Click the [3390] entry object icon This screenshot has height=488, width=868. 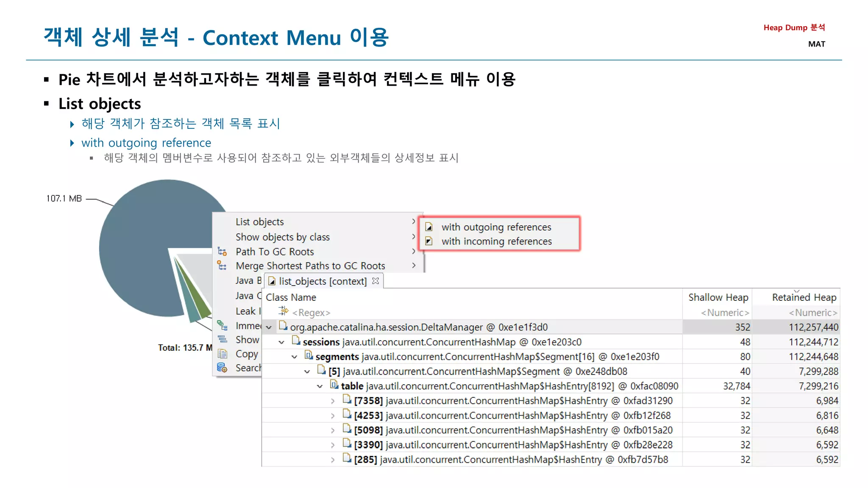coord(347,443)
